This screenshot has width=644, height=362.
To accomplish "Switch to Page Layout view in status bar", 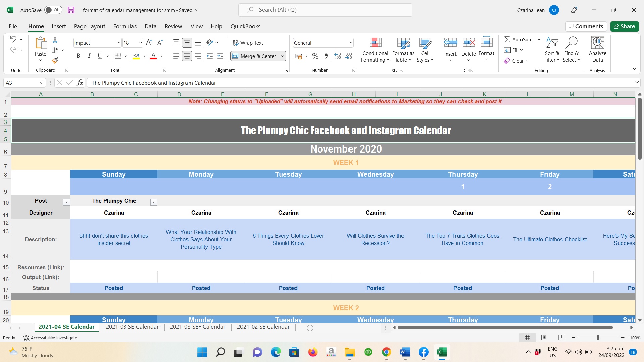I will point(544,337).
